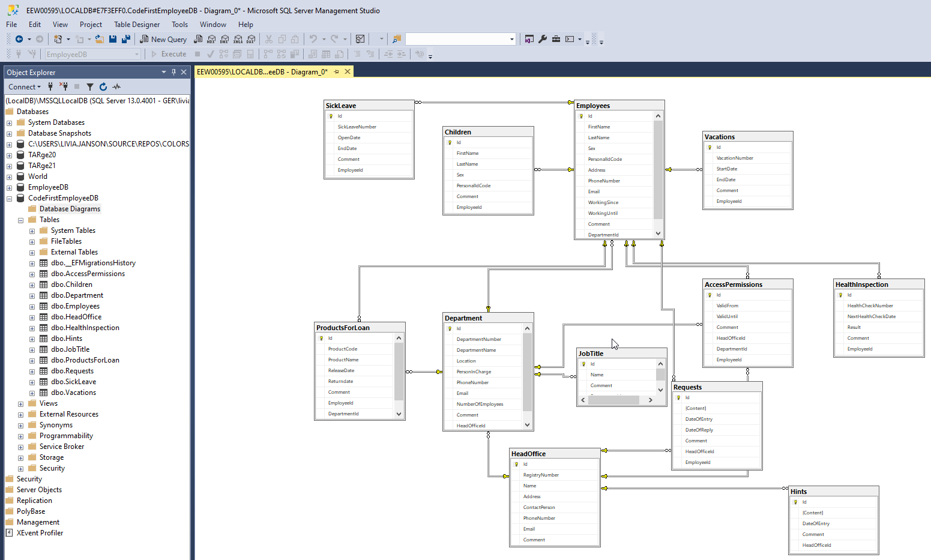The width and height of the screenshot is (931, 560).
Task: Click the New Query button
Action: pyautogui.click(x=163, y=39)
